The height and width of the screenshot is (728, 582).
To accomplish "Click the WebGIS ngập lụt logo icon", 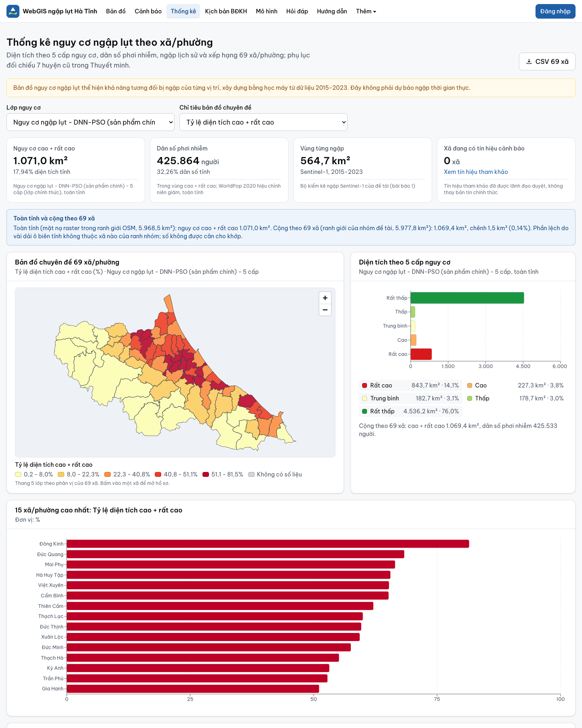I will [13, 11].
